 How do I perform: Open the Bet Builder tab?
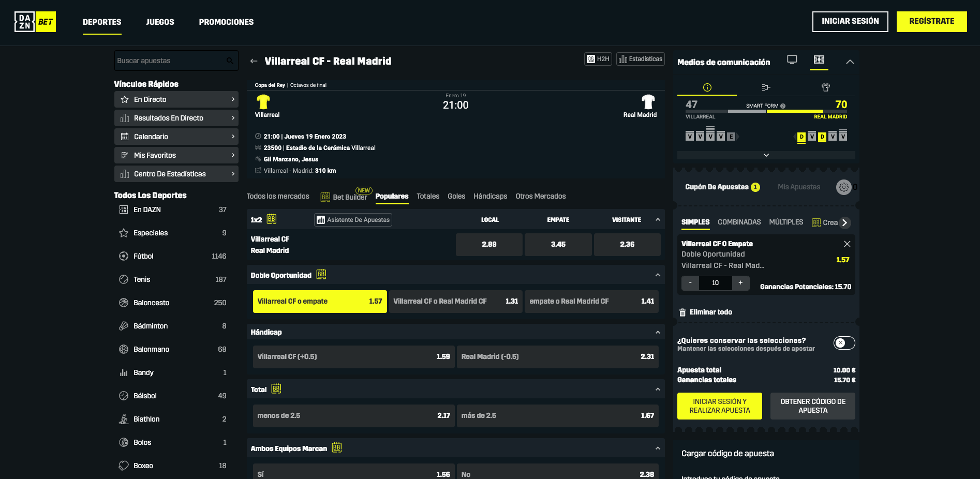[x=344, y=197]
